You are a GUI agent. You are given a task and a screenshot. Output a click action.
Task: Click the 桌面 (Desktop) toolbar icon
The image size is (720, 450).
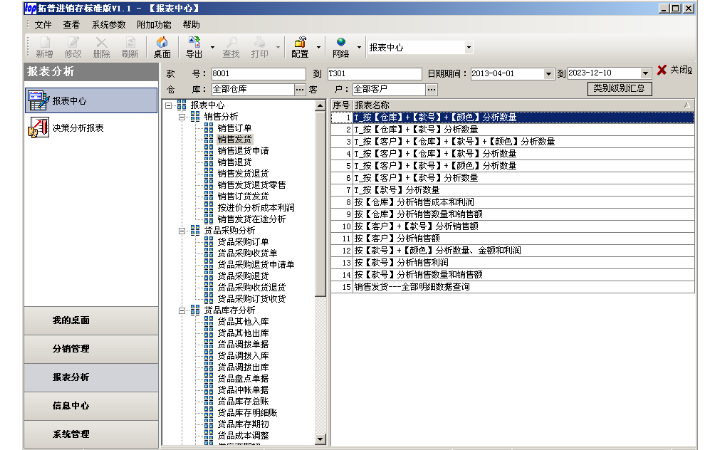tap(162, 46)
